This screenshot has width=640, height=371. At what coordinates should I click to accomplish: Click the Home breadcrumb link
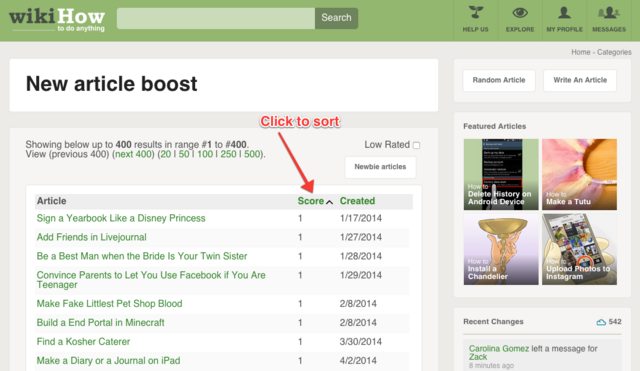point(580,52)
